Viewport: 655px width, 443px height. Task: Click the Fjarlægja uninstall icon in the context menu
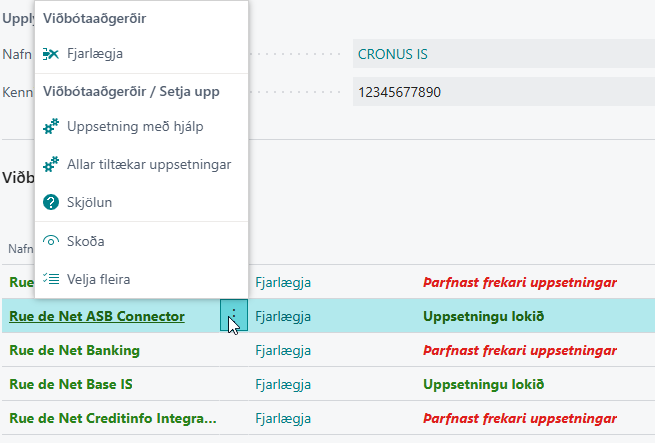point(52,53)
